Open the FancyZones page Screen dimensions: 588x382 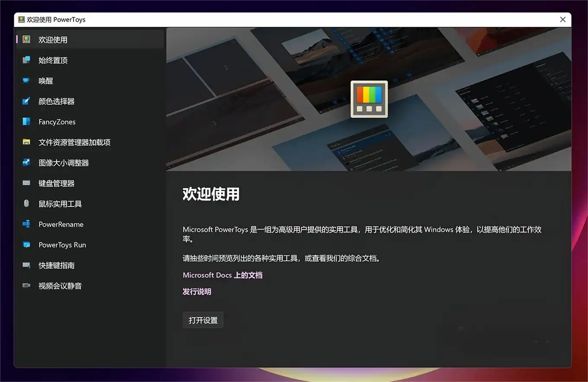click(x=90, y=122)
